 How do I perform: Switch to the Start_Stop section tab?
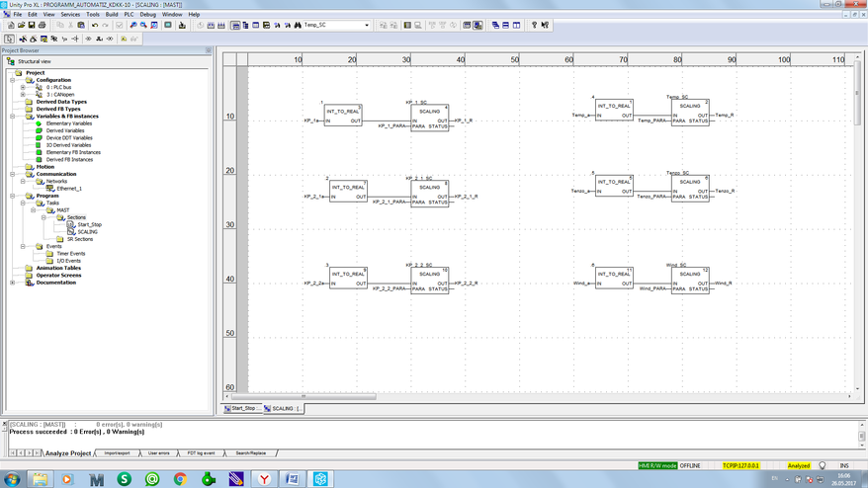[x=242, y=408]
